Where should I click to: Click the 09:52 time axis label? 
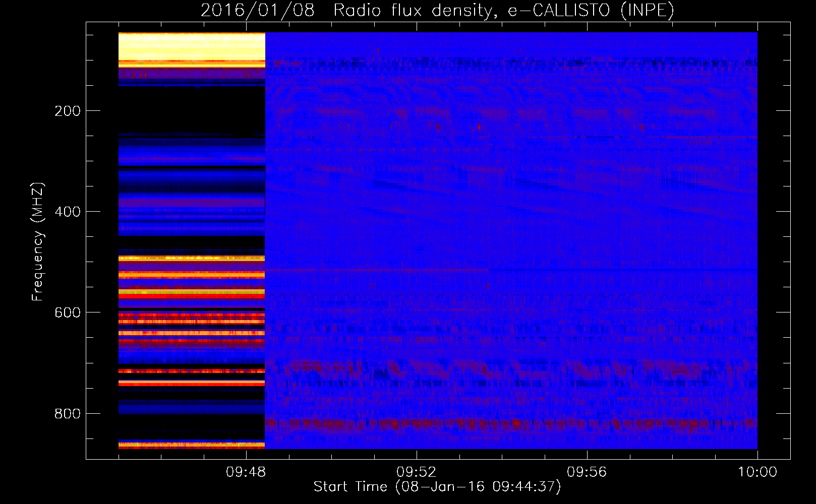[416, 472]
